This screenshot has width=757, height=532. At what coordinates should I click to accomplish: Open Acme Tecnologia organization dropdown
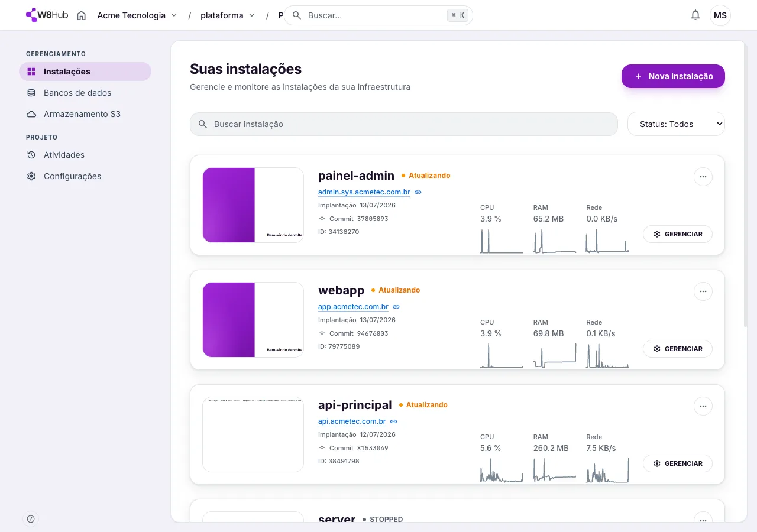pos(137,15)
